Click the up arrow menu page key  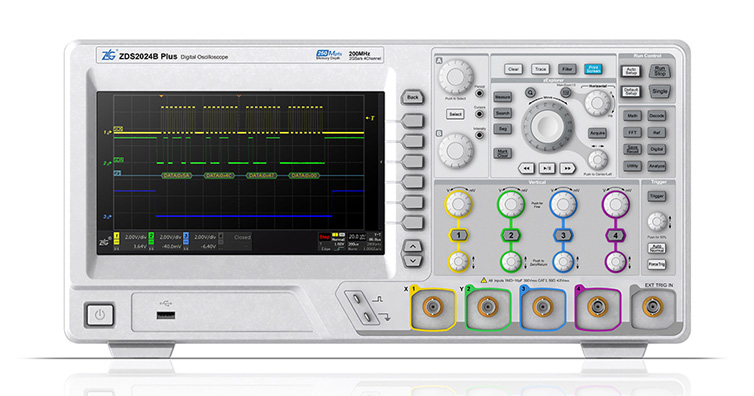413,246
